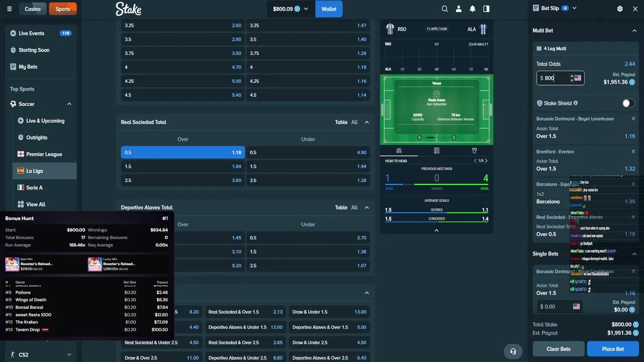Remove Borussia Dortmund leg from Multi Bet
The image size is (644, 362).
pos(633,119)
